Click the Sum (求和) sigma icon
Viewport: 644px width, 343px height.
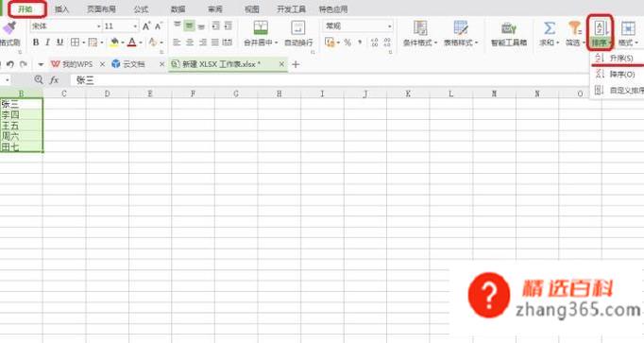click(x=550, y=28)
